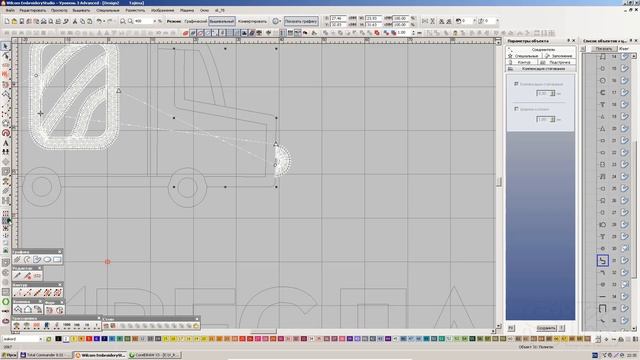Click the first pencil tool in the Графика palette

click(x=17, y=260)
